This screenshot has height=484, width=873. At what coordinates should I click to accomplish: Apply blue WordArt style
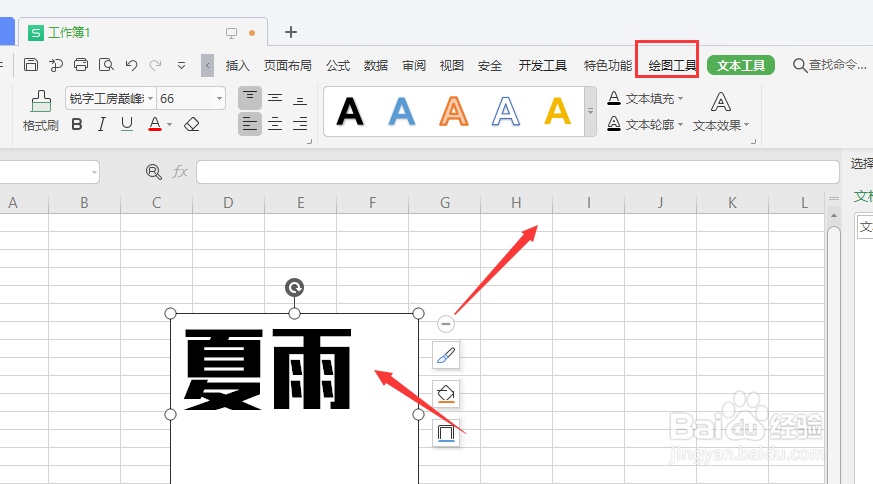pyautogui.click(x=401, y=111)
